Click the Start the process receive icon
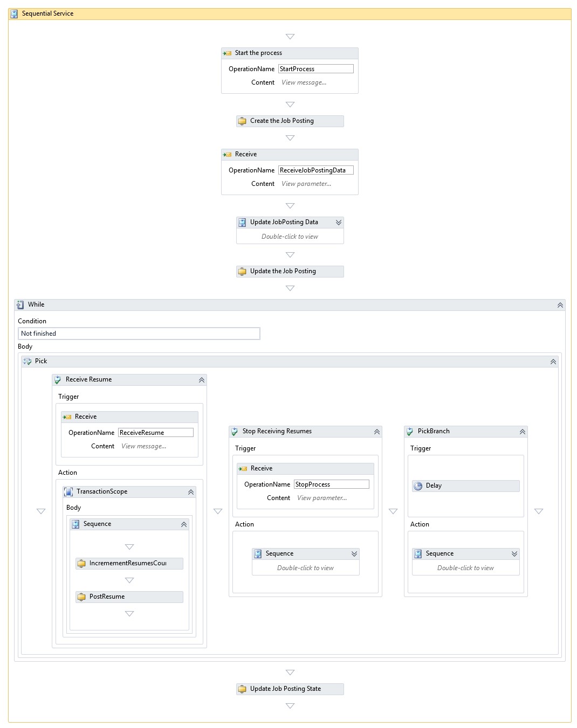The height and width of the screenshot is (728, 577). (227, 53)
